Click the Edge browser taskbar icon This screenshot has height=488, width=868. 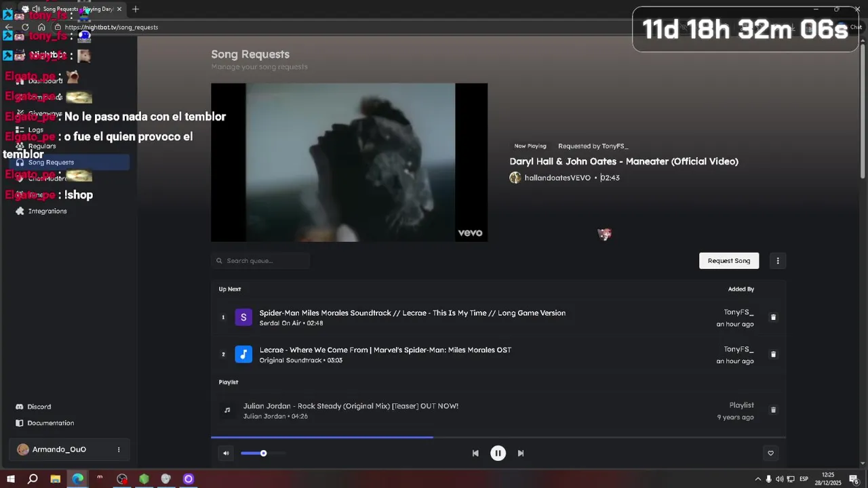click(x=78, y=479)
